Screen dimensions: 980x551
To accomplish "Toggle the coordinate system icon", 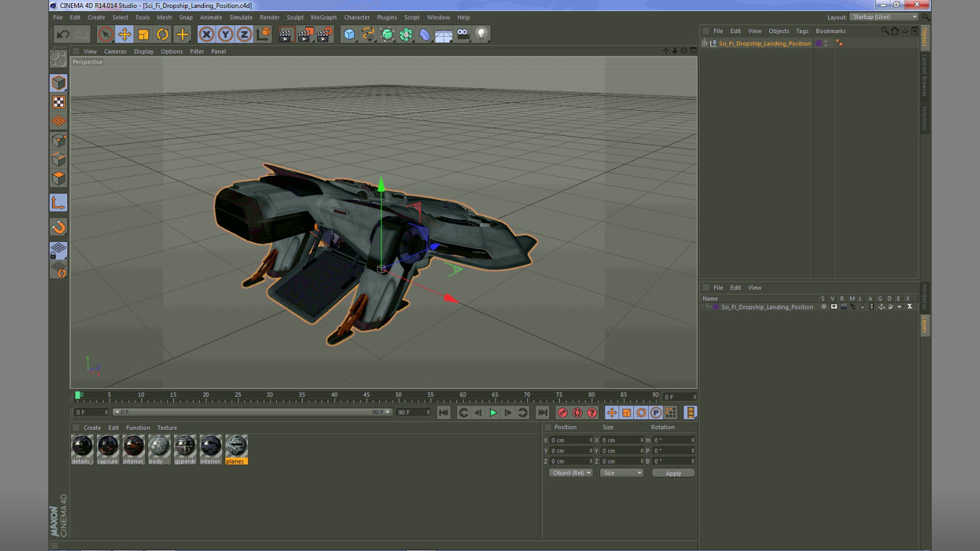I will (263, 34).
